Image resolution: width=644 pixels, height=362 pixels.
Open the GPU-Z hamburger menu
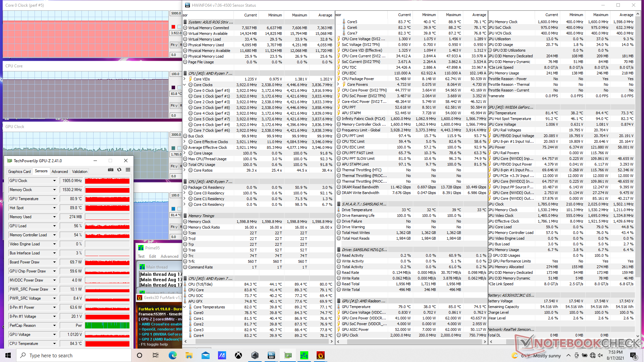pyautogui.click(x=128, y=170)
